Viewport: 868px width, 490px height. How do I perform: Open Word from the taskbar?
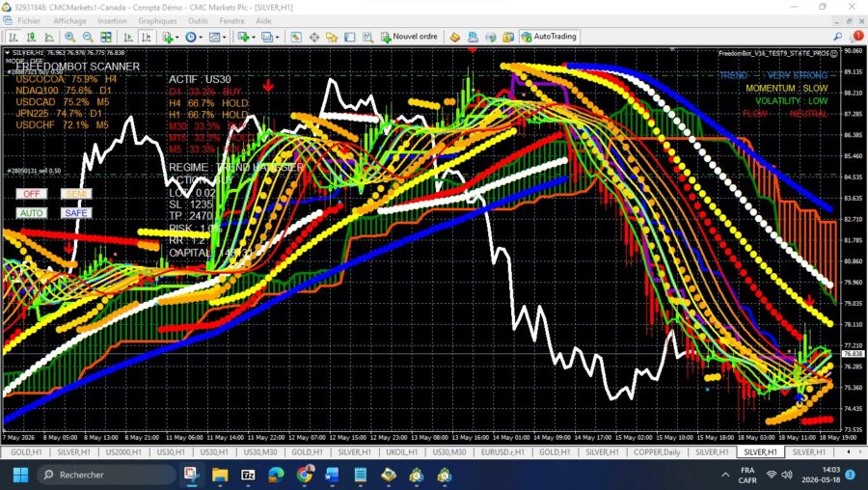332,475
